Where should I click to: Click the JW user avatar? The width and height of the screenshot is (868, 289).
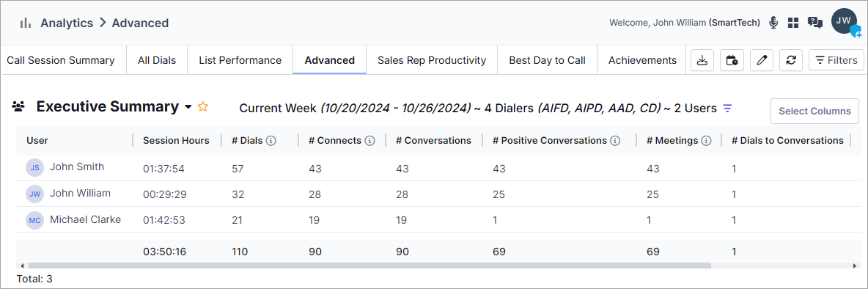(x=845, y=21)
